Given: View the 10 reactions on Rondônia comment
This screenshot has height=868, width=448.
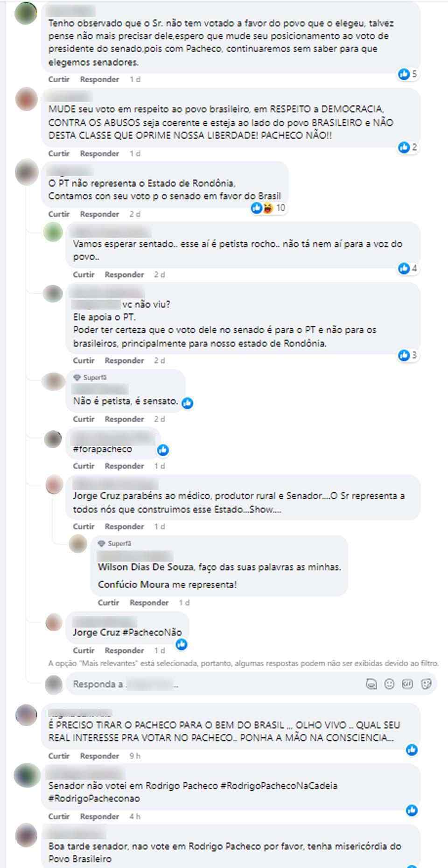Looking at the screenshot, I should [x=268, y=208].
